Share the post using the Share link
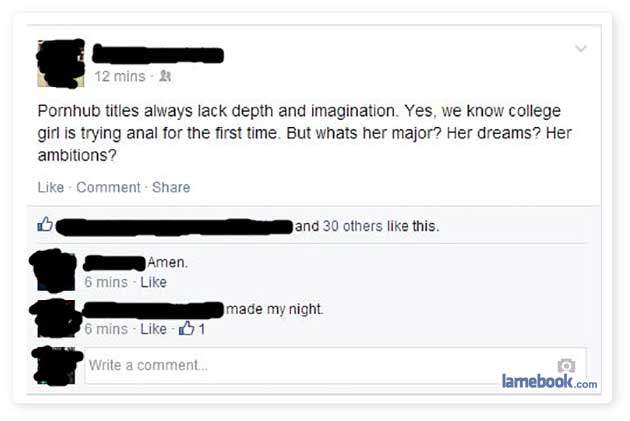This screenshot has height=421, width=630. (171, 187)
